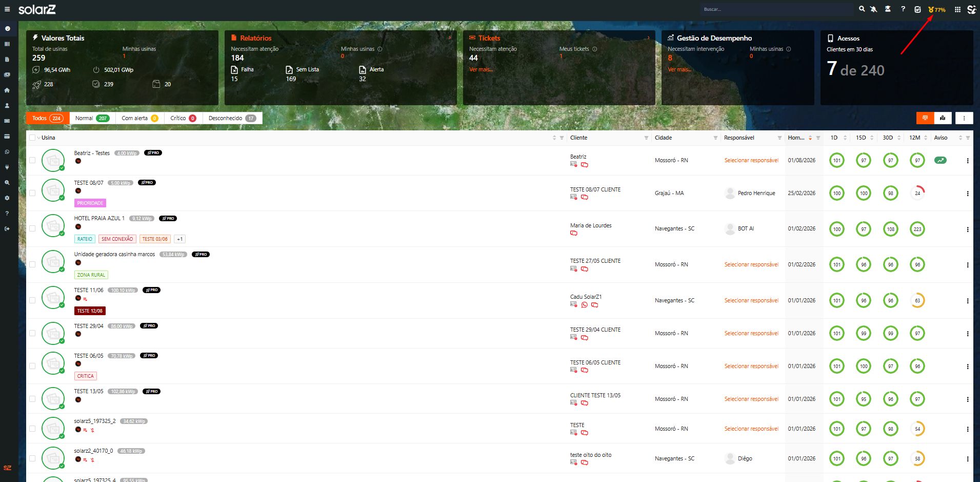
Task: Open the Cliente column filter
Action: (646, 138)
